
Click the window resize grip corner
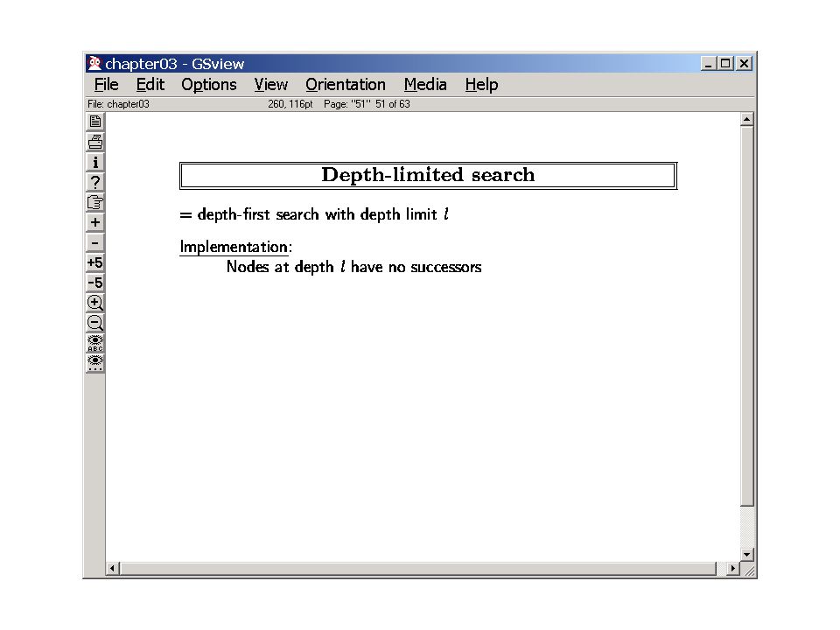tap(750, 570)
